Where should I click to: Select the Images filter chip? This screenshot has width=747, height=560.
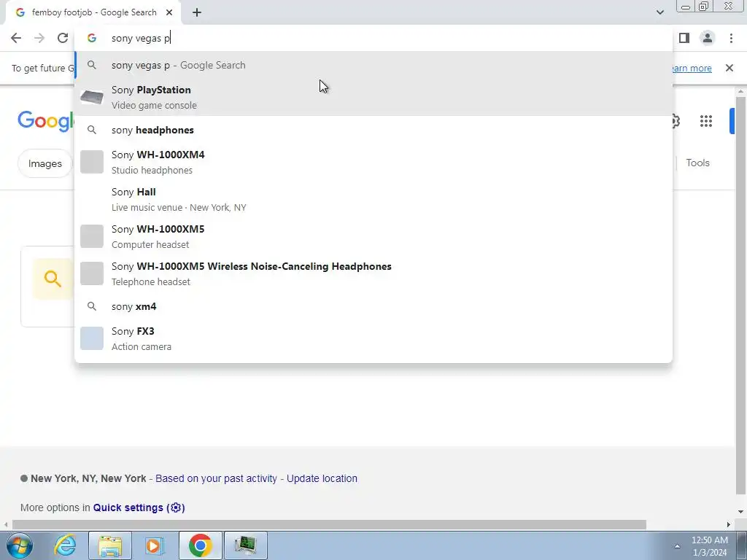(x=44, y=163)
